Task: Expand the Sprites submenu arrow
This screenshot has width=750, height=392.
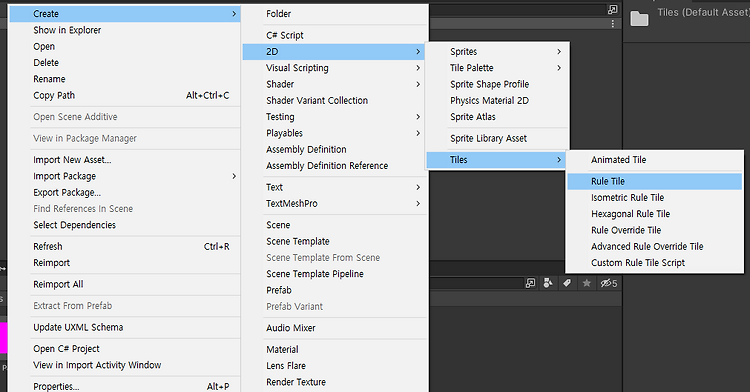Action: [x=559, y=52]
